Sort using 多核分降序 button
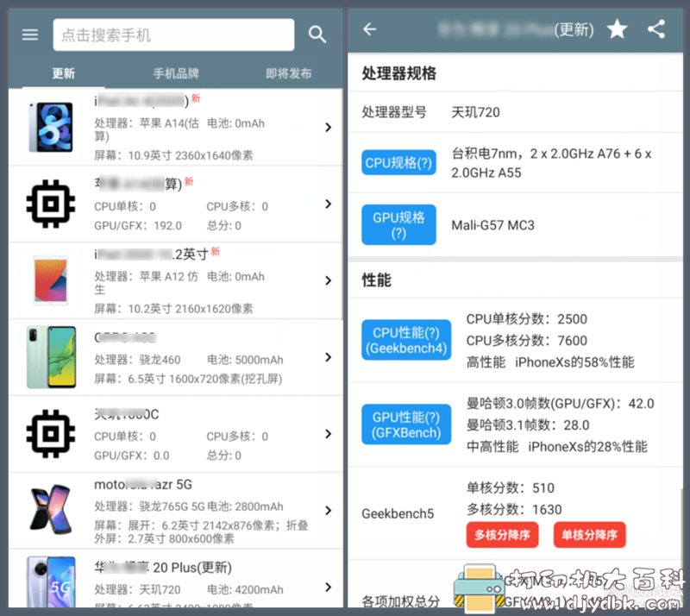 502,535
